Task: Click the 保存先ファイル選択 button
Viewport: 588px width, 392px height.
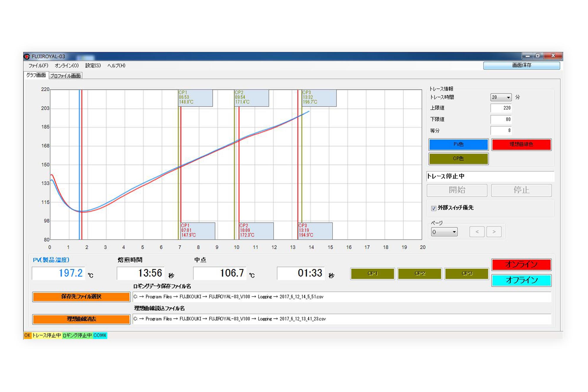Action: [x=81, y=297]
